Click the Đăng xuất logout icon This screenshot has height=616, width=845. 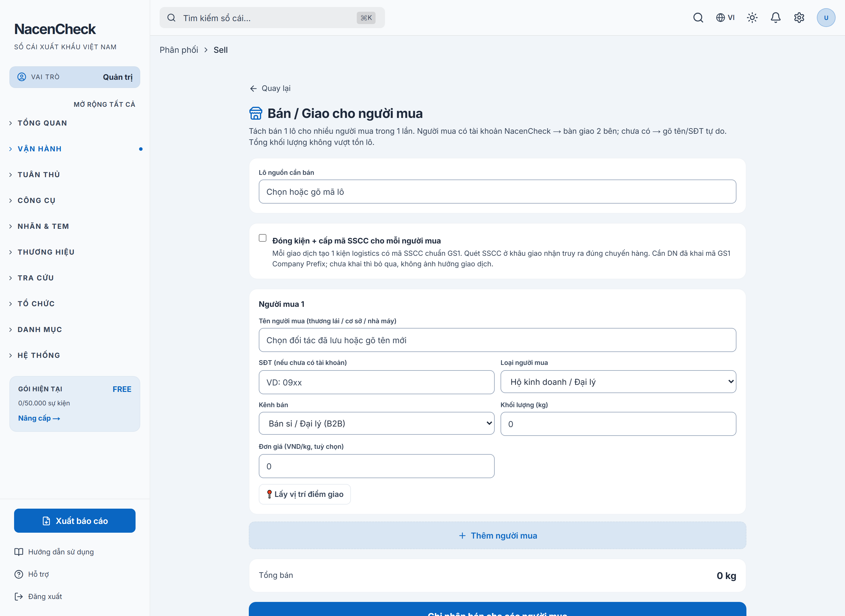pos(19,597)
